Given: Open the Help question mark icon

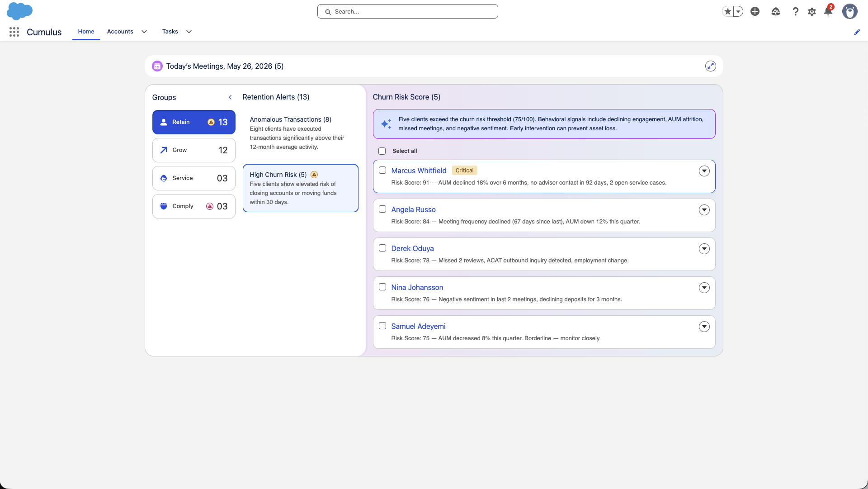Looking at the screenshot, I should (x=795, y=12).
